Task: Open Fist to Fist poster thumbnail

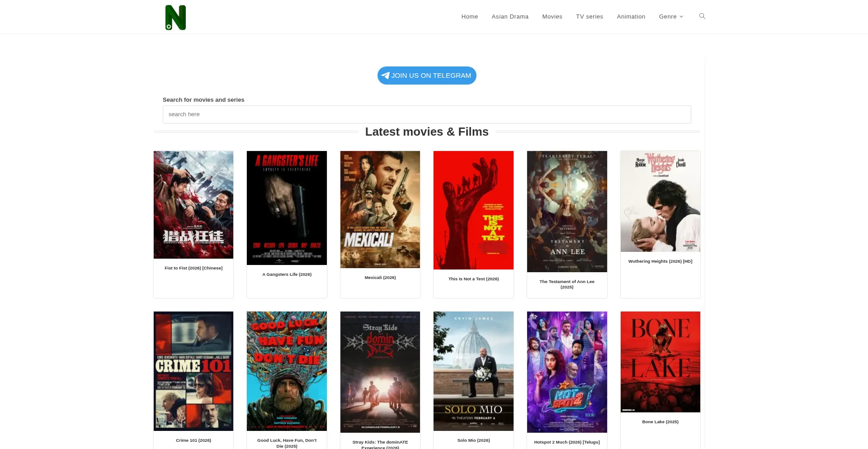Action: (x=193, y=205)
